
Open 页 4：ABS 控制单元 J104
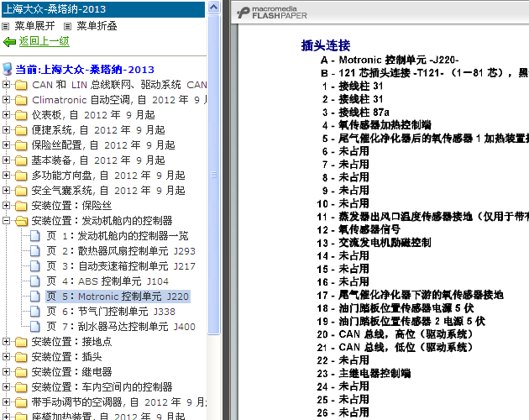click(x=107, y=281)
